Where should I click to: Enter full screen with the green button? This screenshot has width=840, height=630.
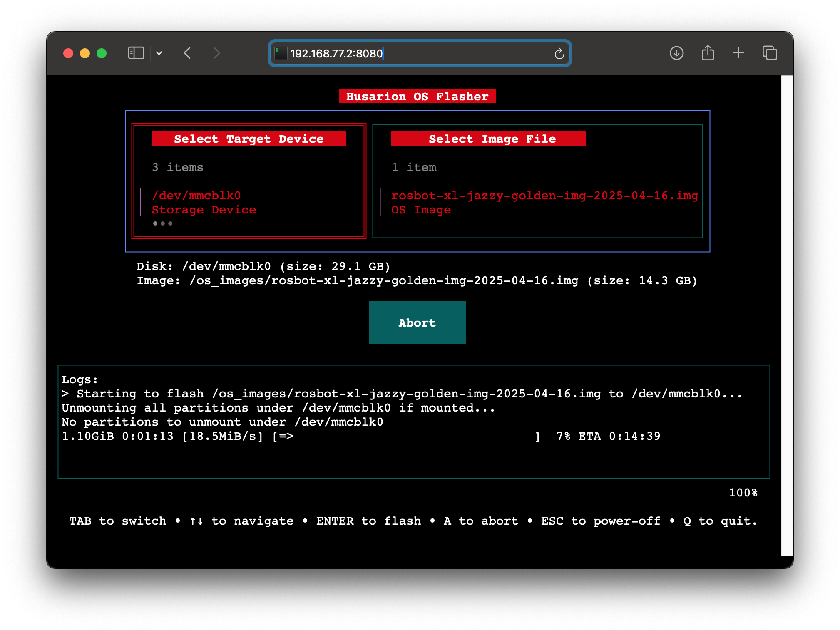tap(102, 53)
